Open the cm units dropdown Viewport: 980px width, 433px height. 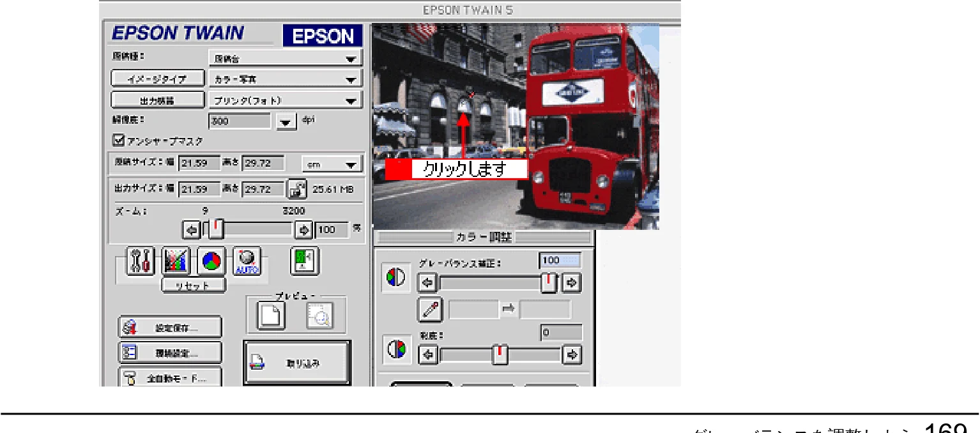[332, 164]
